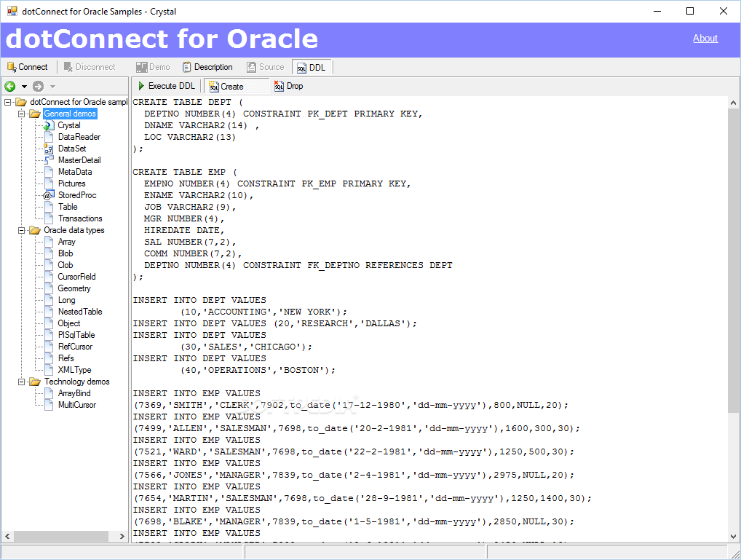The image size is (741, 560).
Task: Click the Pictures document icon
Action: (49, 184)
